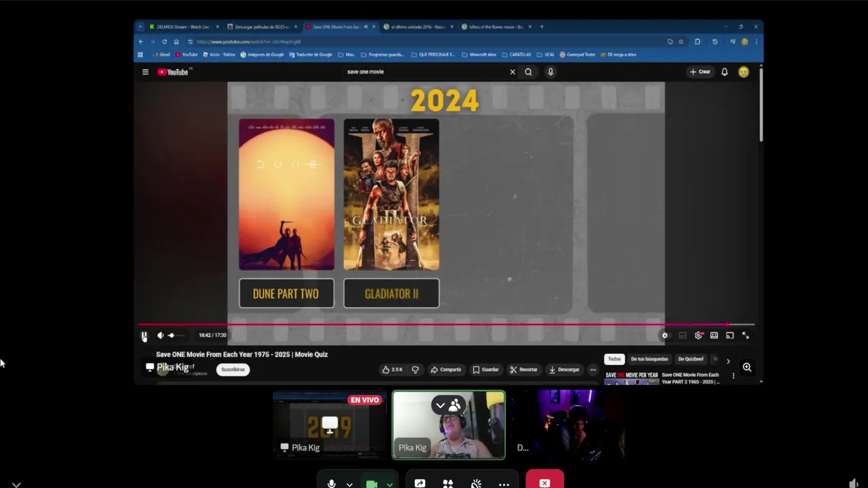Switch to the el último soldado 2016 tab
The image size is (868, 488).
pos(418,27)
